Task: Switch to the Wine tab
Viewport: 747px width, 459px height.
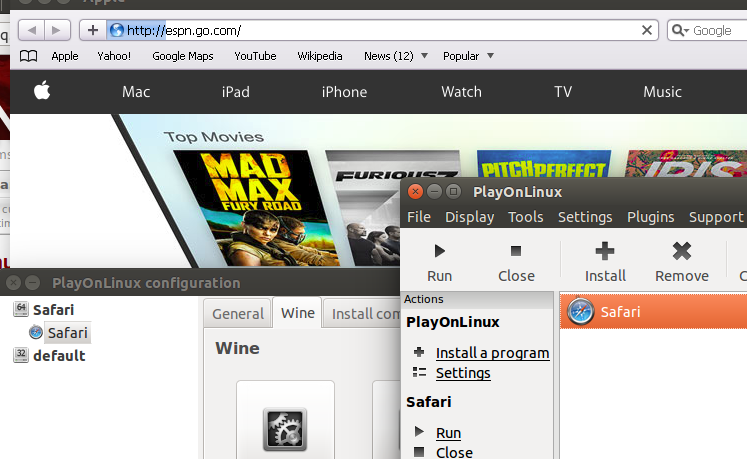Action: pos(298,313)
